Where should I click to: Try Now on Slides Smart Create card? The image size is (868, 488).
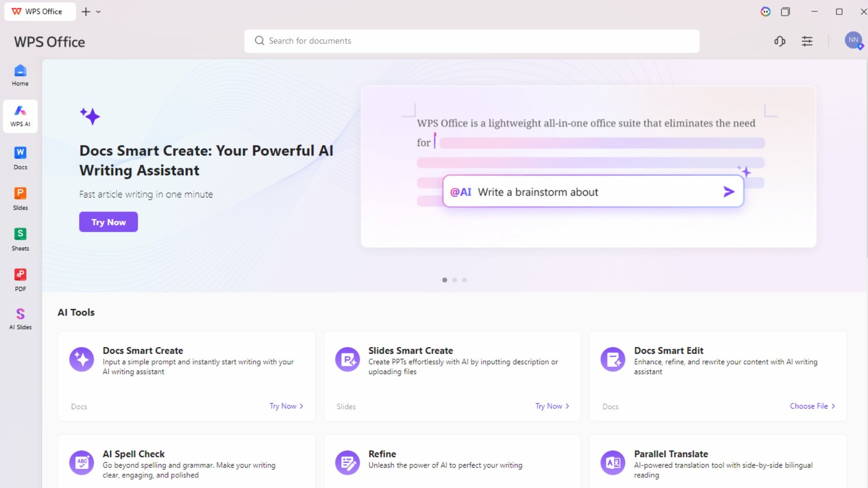click(x=552, y=406)
